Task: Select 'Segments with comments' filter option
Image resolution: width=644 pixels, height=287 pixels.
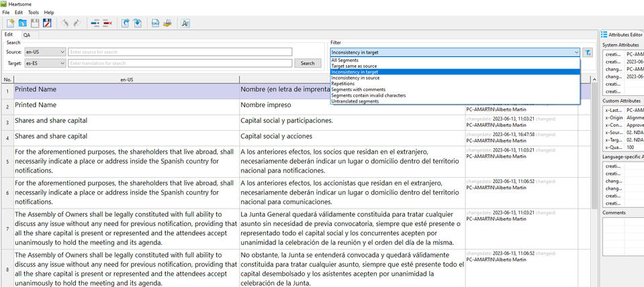Action: click(x=359, y=90)
